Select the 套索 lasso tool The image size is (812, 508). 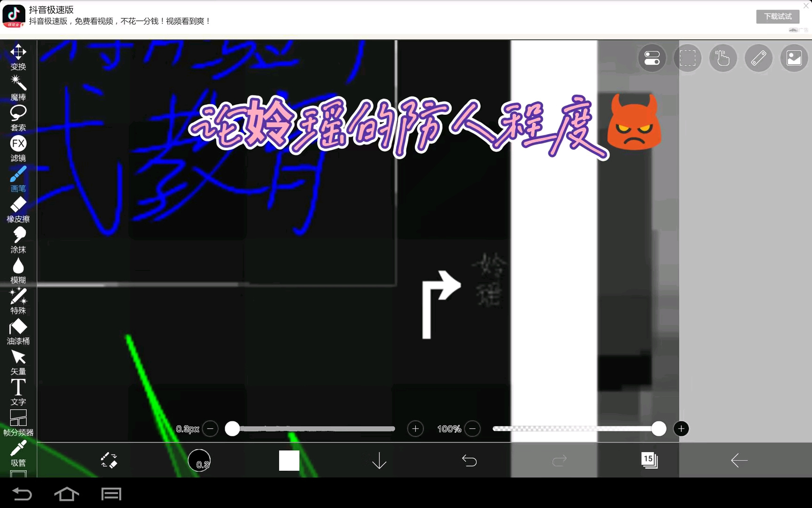tap(18, 119)
